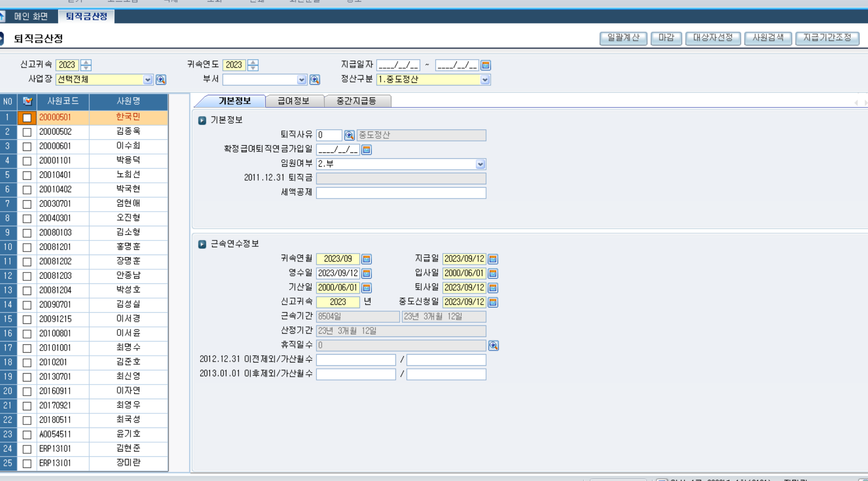
Task: Open calendar icon next to 입사일
Action: 493,274
